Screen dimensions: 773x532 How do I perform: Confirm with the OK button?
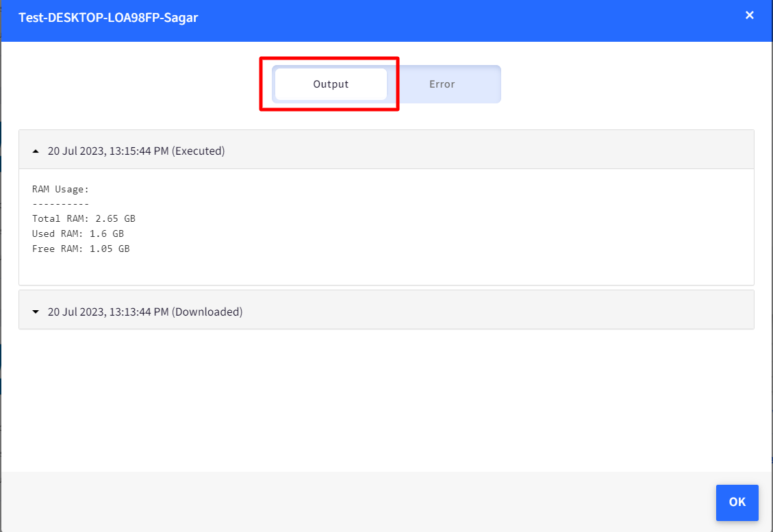point(737,502)
